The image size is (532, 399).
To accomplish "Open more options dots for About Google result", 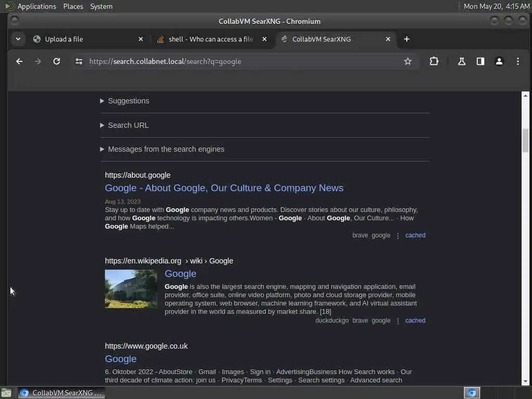I will 397,235.
